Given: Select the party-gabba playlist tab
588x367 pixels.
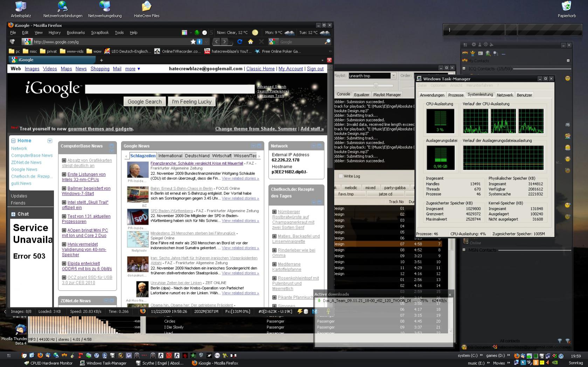Looking at the screenshot, I should (x=395, y=188).
